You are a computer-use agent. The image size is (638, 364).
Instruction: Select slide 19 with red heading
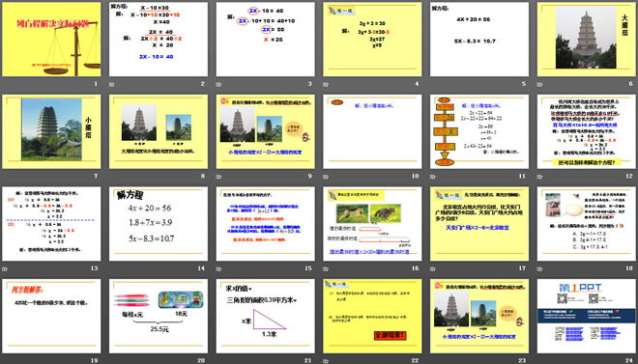coord(51,316)
